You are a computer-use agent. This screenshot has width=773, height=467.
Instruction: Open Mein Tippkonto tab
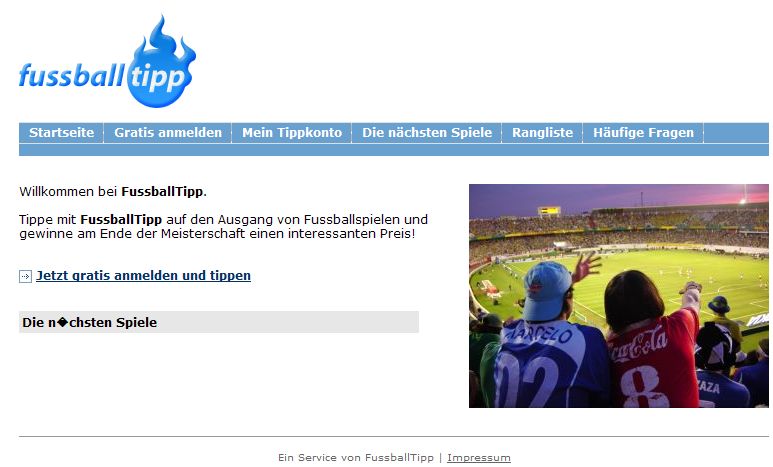point(292,133)
